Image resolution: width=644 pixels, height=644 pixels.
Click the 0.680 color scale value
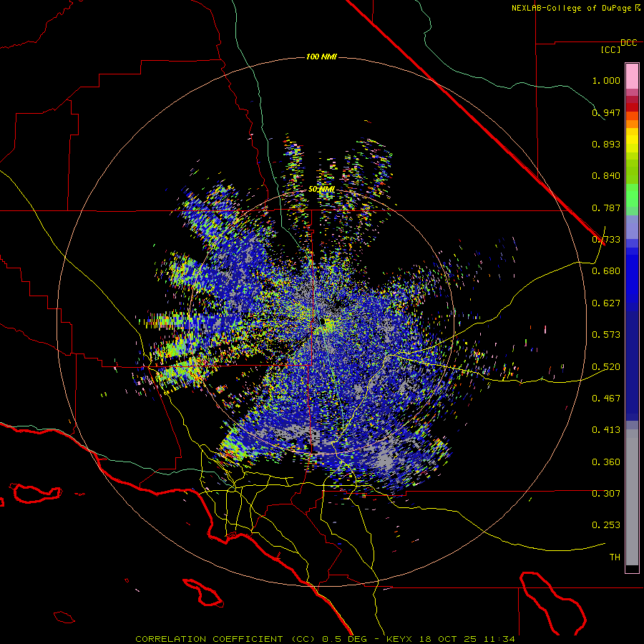click(606, 271)
